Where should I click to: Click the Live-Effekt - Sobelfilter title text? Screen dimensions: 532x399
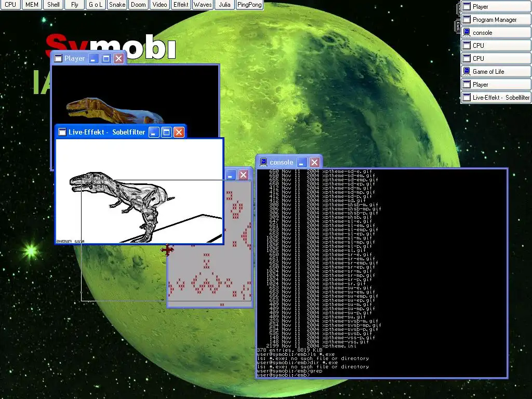pos(107,132)
